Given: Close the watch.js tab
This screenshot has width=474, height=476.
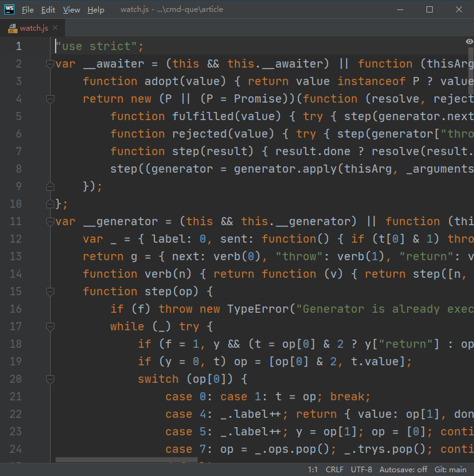Looking at the screenshot, I should tap(55, 28).
